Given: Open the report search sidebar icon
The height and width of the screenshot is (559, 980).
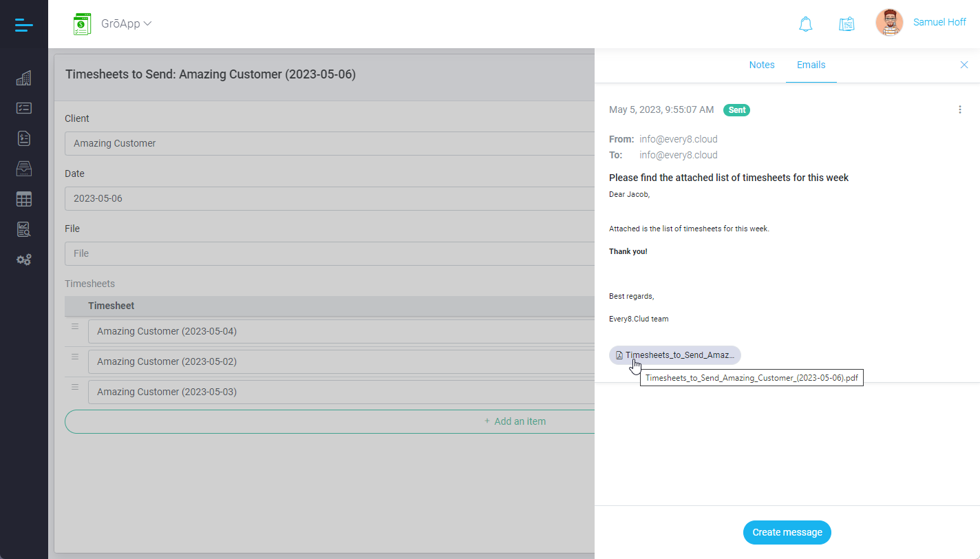Looking at the screenshot, I should tap(23, 229).
